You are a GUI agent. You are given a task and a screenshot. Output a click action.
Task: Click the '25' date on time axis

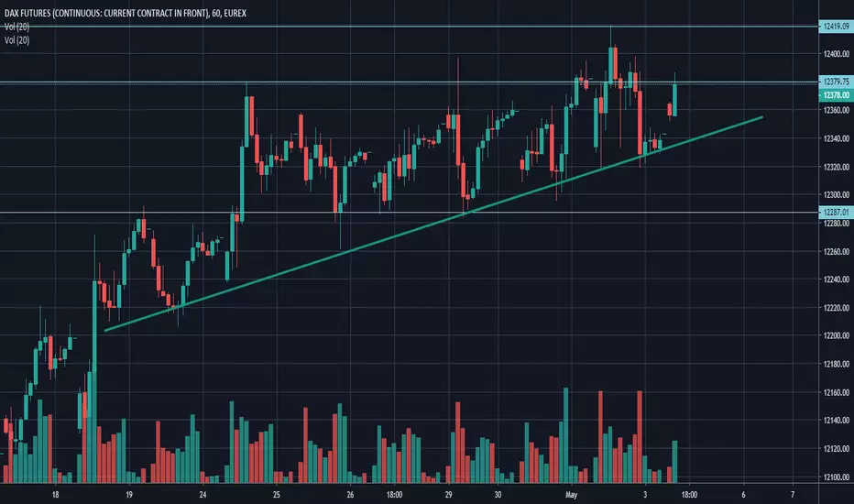click(276, 495)
